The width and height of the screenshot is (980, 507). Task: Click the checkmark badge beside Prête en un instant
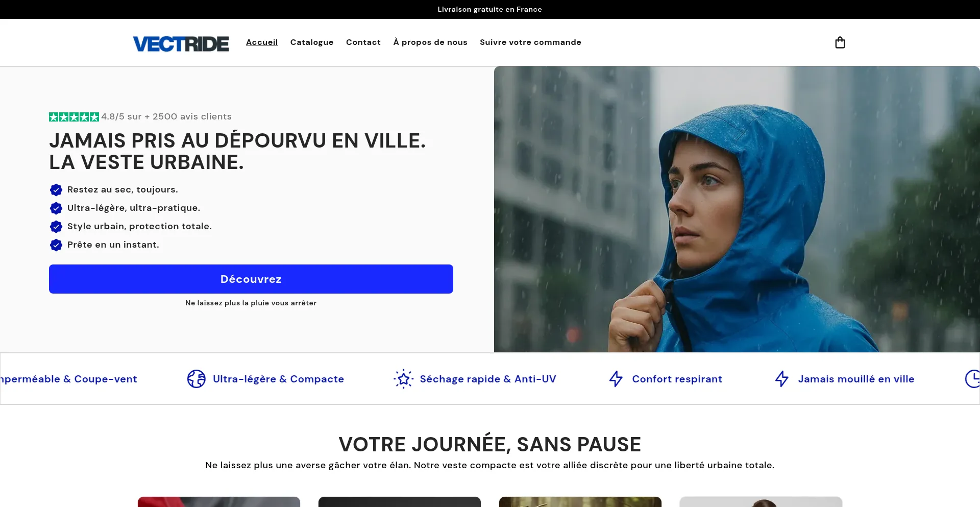[x=56, y=245]
